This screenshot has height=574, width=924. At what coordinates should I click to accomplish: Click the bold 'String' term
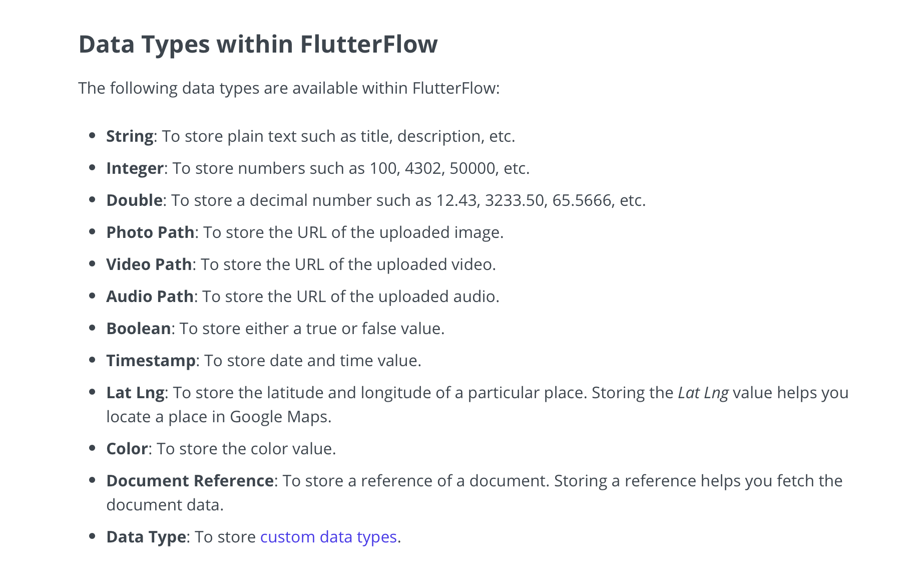point(130,136)
